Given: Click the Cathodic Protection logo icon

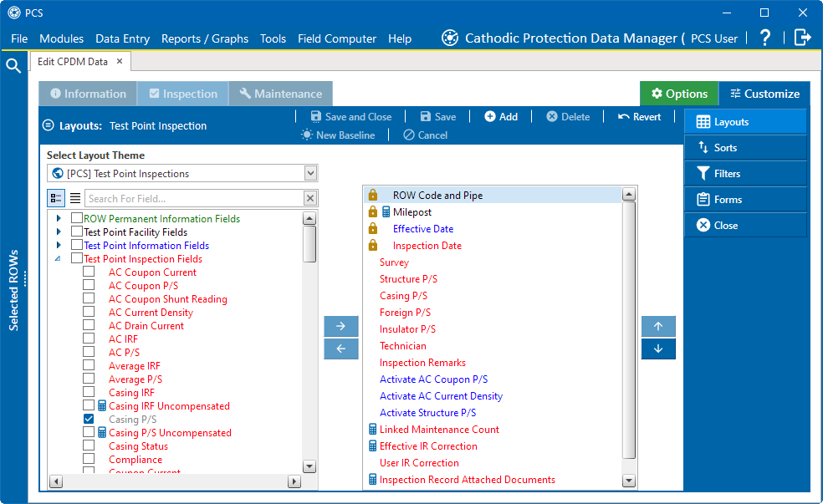Looking at the screenshot, I should (450, 38).
